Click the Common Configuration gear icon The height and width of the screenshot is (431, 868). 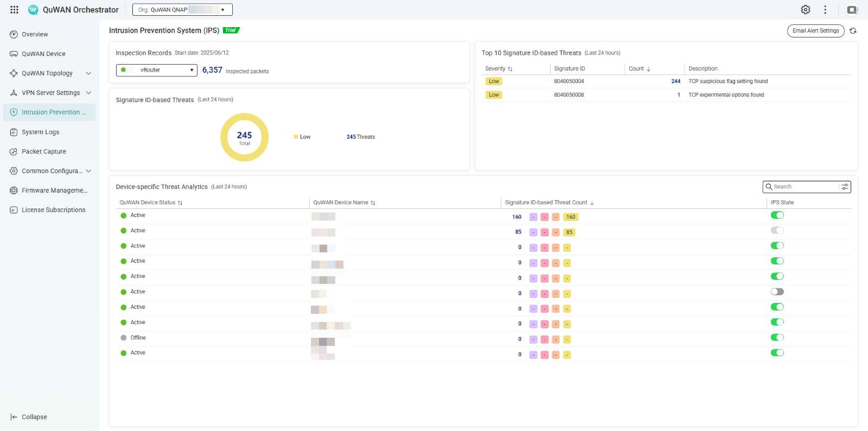point(14,171)
